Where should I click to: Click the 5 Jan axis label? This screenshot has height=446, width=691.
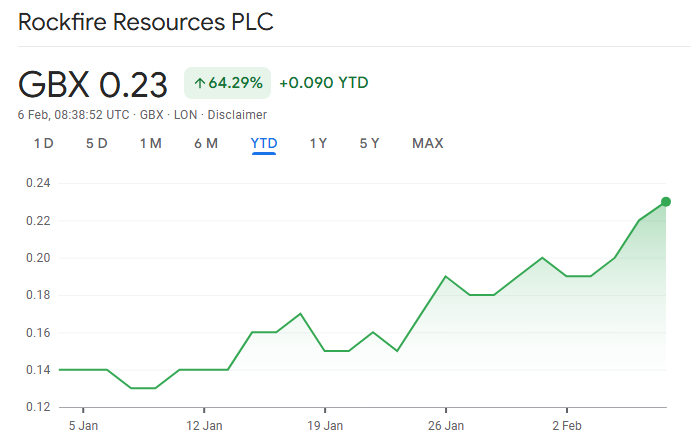(83, 426)
